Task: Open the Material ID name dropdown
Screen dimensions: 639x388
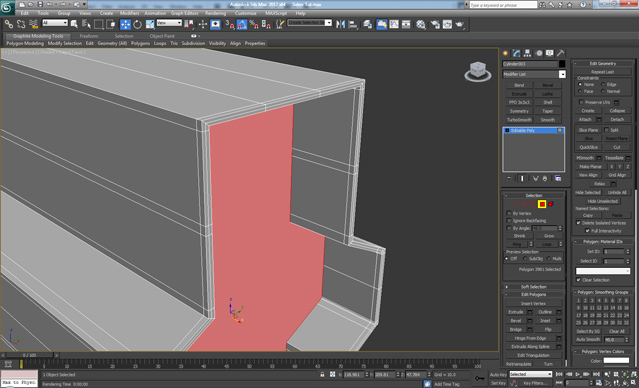Action: (x=603, y=271)
